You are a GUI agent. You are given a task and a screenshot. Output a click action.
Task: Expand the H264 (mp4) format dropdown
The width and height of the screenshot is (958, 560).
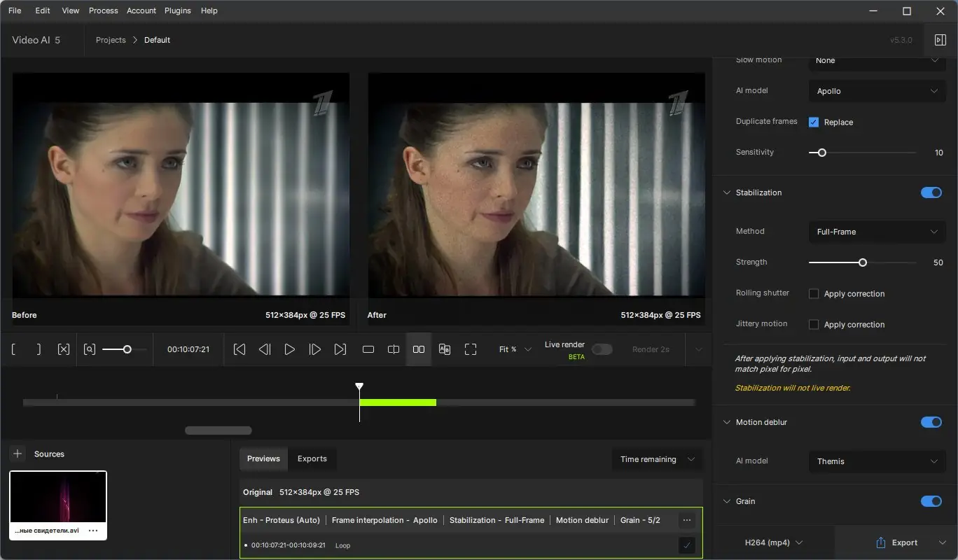(x=774, y=542)
